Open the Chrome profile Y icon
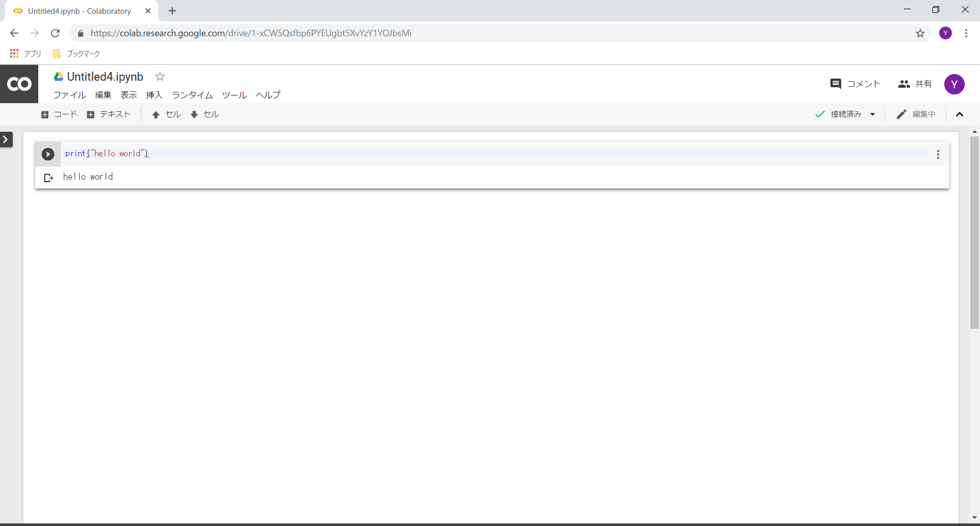Image resolution: width=980 pixels, height=526 pixels. (946, 33)
